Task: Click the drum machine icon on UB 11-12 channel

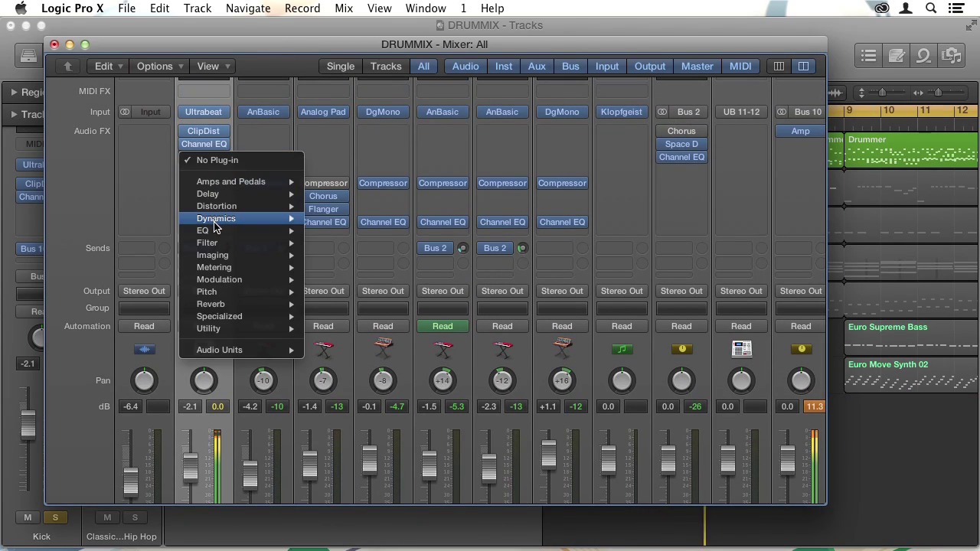Action: (x=741, y=350)
